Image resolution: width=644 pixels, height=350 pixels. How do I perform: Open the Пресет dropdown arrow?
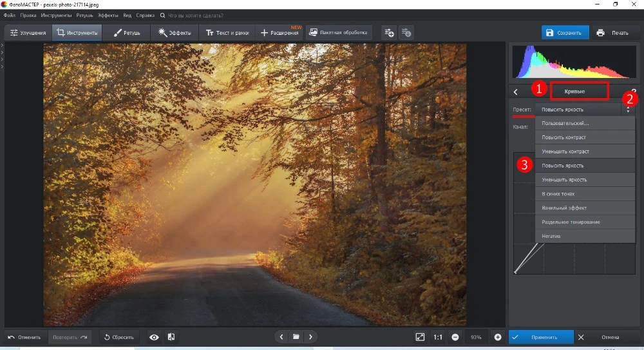[x=628, y=110]
